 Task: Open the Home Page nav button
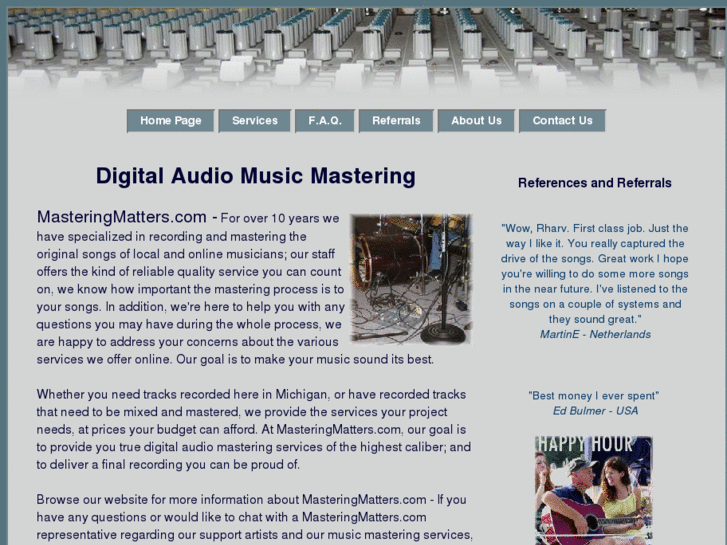[x=171, y=121]
